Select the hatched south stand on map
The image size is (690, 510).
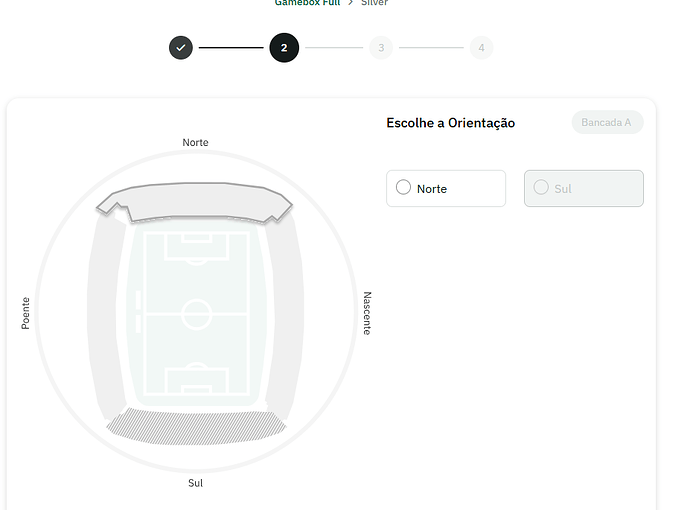point(196,428)
